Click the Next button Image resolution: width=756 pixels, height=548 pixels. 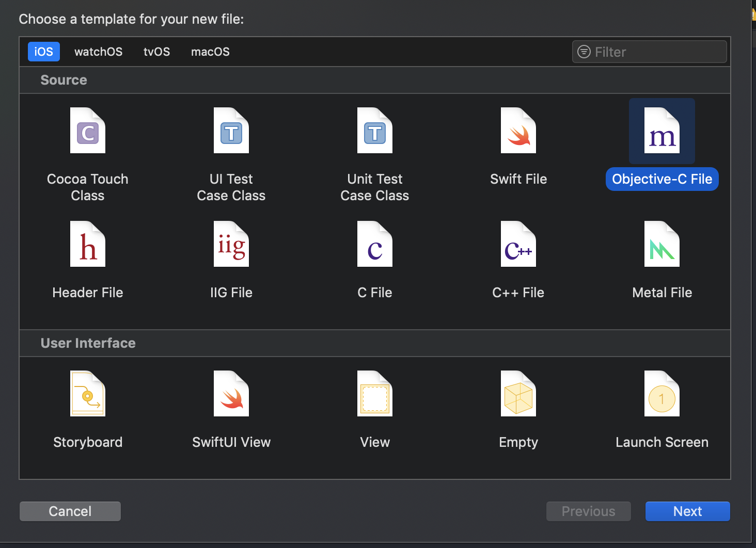(687, 511)
